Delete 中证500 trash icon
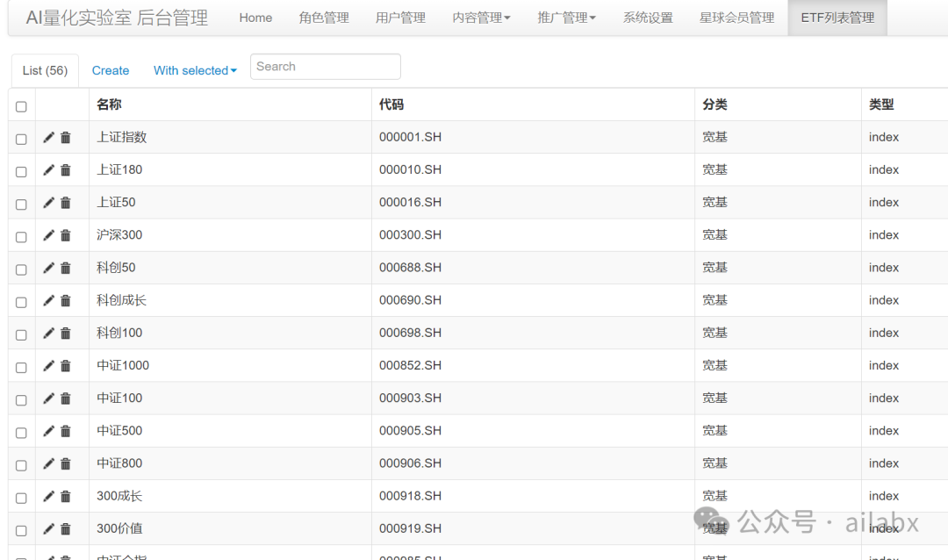The height and width of the screenshot is (560, 948). 65,431
